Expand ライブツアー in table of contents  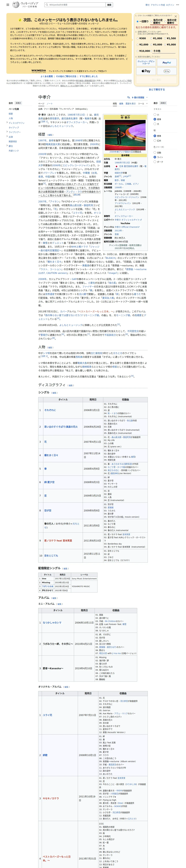pyautogui.click(x=7, y=132)
